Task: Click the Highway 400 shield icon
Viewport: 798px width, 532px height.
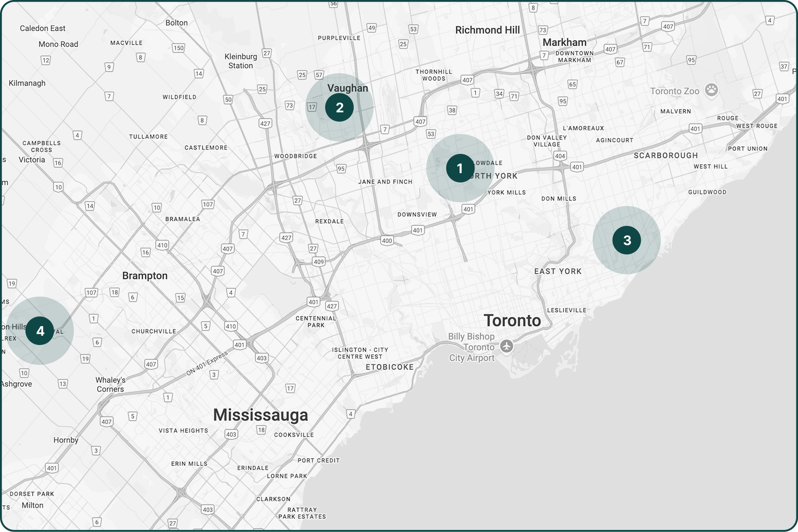Action: (387, 241)
